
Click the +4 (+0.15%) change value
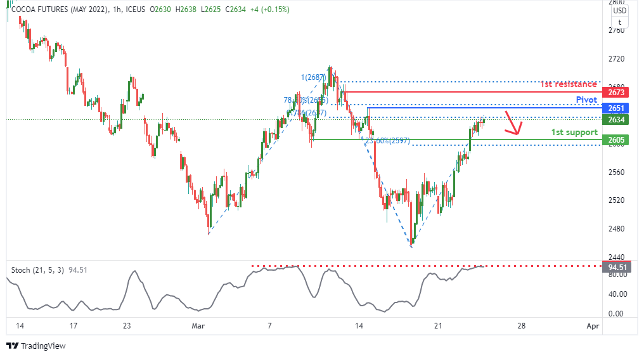point(269,9)
